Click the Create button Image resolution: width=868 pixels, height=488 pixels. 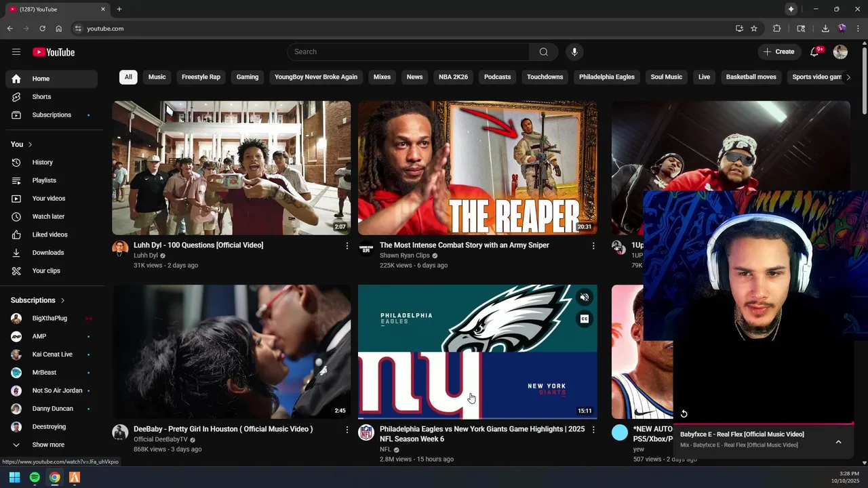pos(778,52)
